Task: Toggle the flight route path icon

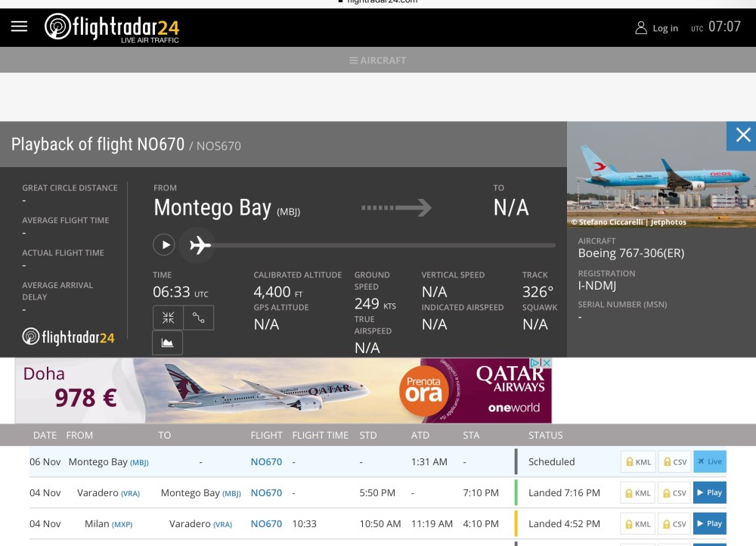Action: click(199, 318)
